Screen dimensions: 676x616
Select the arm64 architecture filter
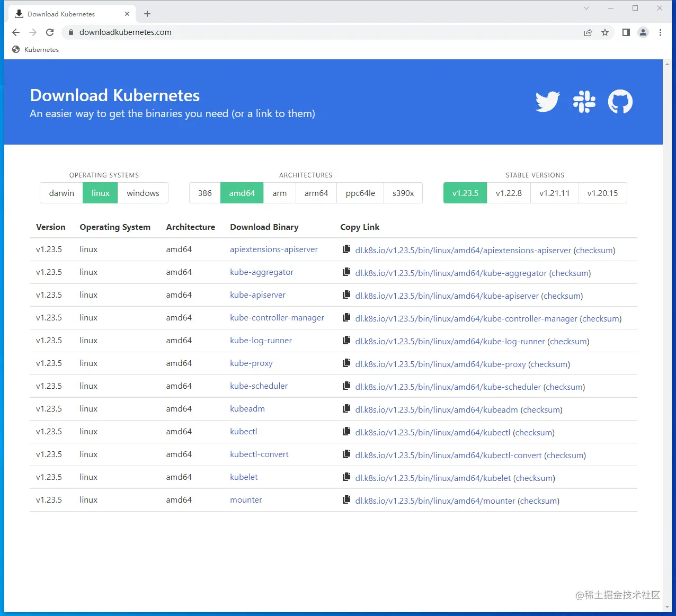pos(316,193)
